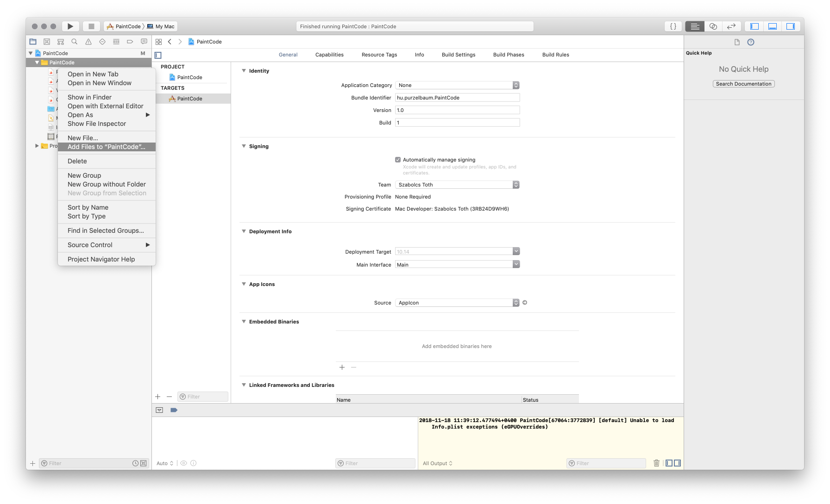
Task: Choose Add Files to "PaintCode" menu item
Action: (x=107, y=147)
